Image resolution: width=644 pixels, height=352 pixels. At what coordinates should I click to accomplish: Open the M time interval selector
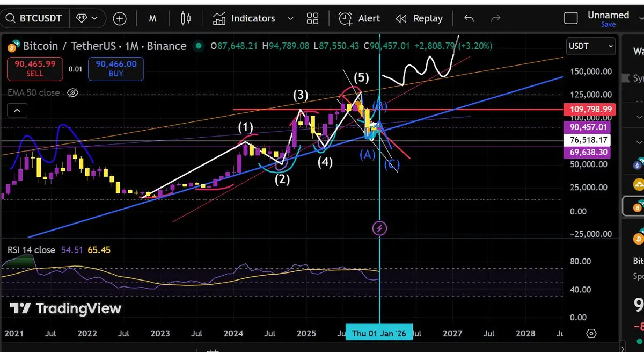click(x=152, y=19)
